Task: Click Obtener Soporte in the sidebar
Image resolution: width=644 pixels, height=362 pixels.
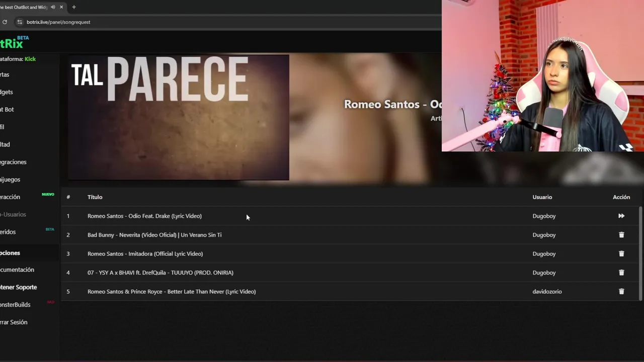Action: tap(19, 287)
